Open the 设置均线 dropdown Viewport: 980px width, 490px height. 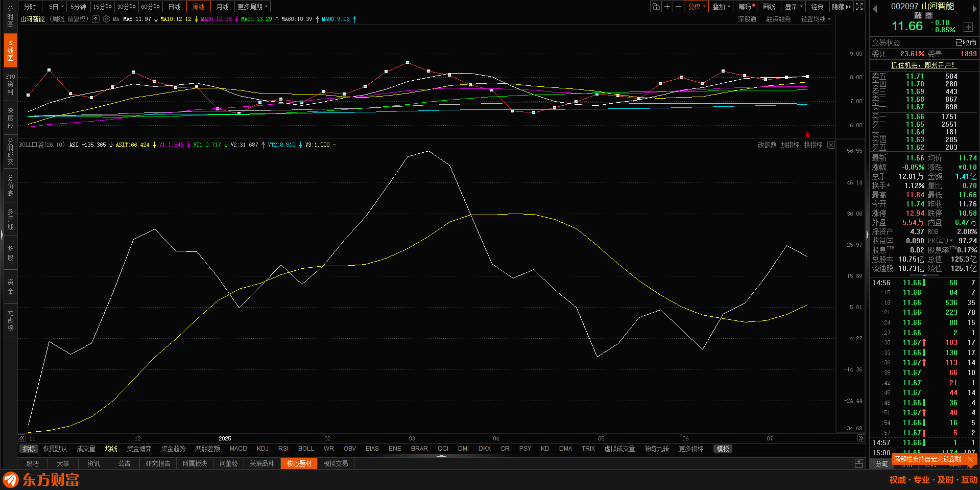[x=816, y=19]
